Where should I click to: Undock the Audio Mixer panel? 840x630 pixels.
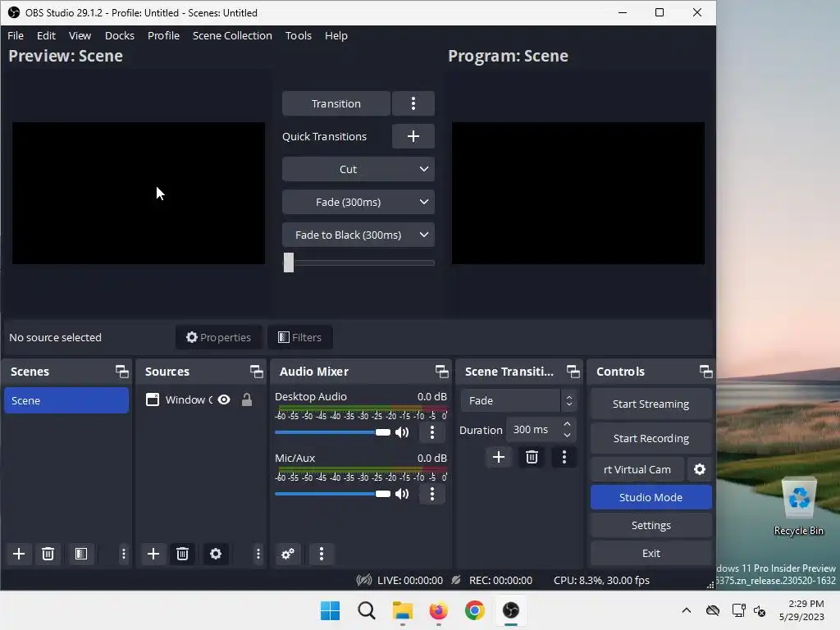coord(442,372)
